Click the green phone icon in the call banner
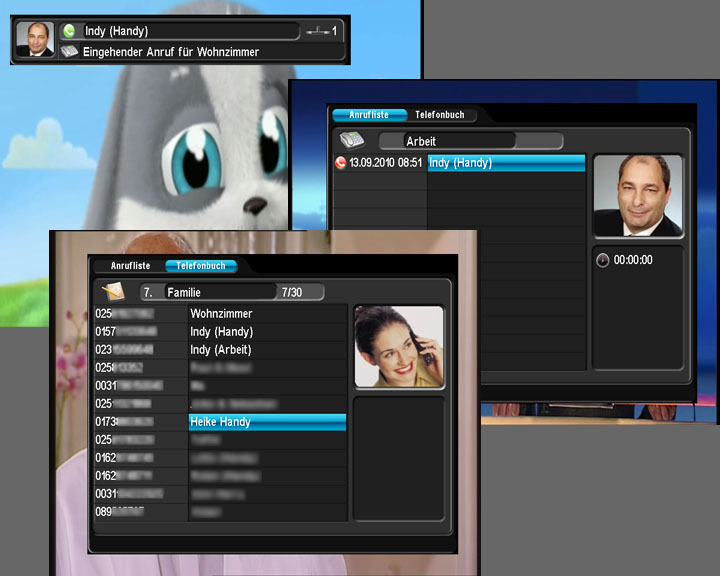 (69, 31)
